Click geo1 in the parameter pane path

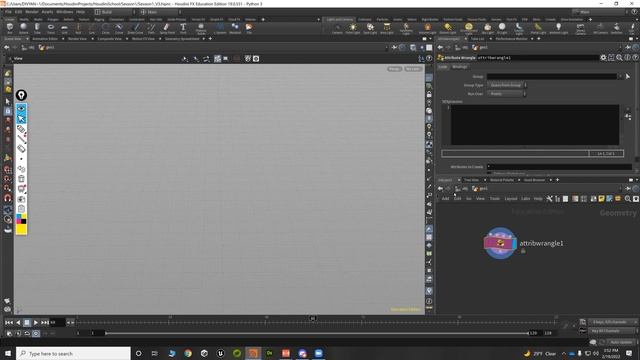click(480, 47)
